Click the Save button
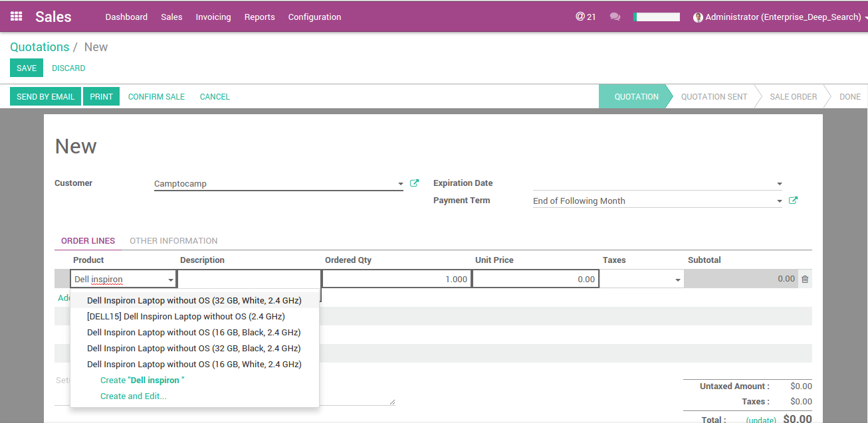 tap(27, 68)
